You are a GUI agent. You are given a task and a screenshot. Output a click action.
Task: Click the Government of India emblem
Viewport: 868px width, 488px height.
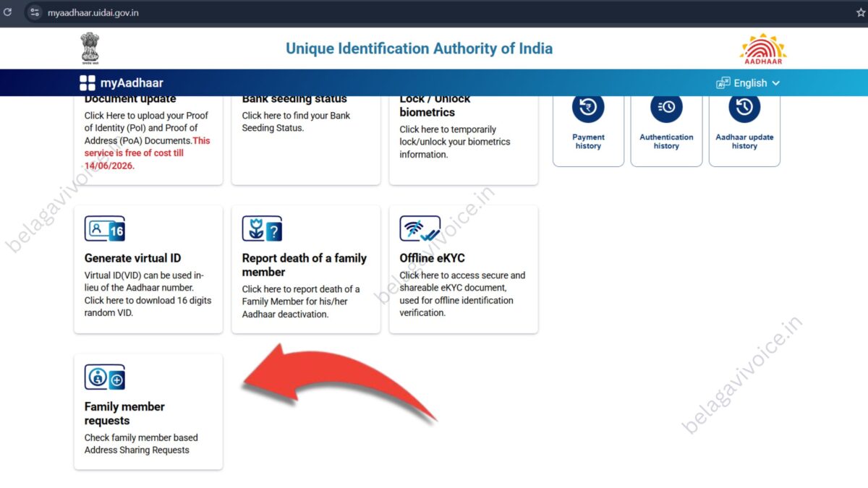click(90, 48)
